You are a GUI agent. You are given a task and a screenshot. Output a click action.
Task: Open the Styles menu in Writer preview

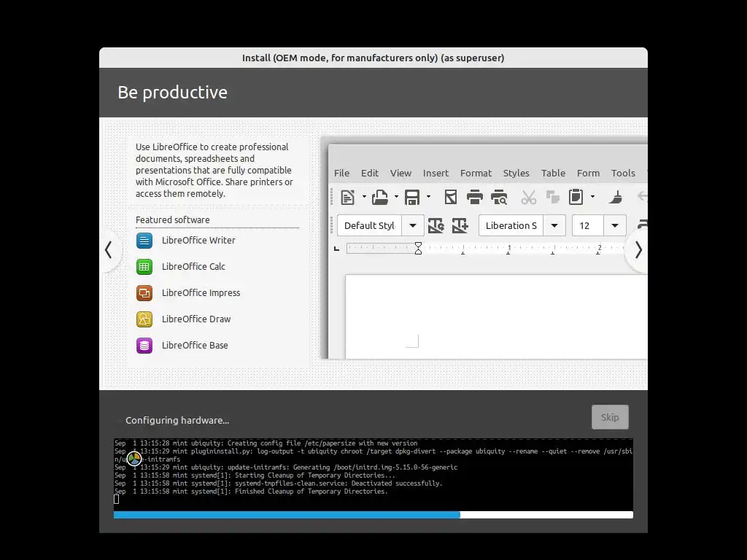tap(516, 174)
